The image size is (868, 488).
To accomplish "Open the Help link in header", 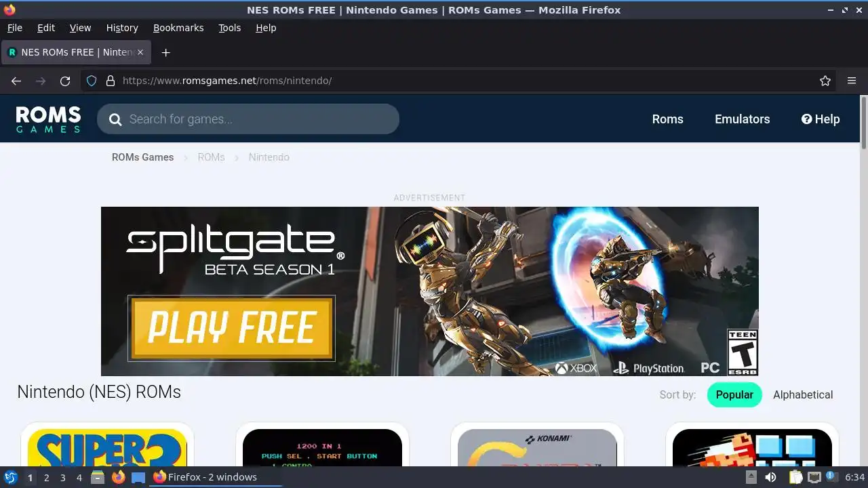I will (821, 119).
